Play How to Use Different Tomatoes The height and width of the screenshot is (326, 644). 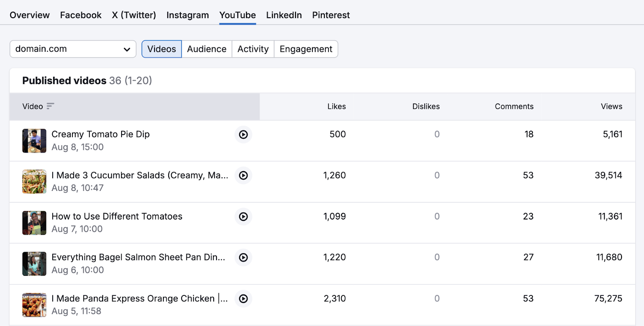(x=243, y=217)
